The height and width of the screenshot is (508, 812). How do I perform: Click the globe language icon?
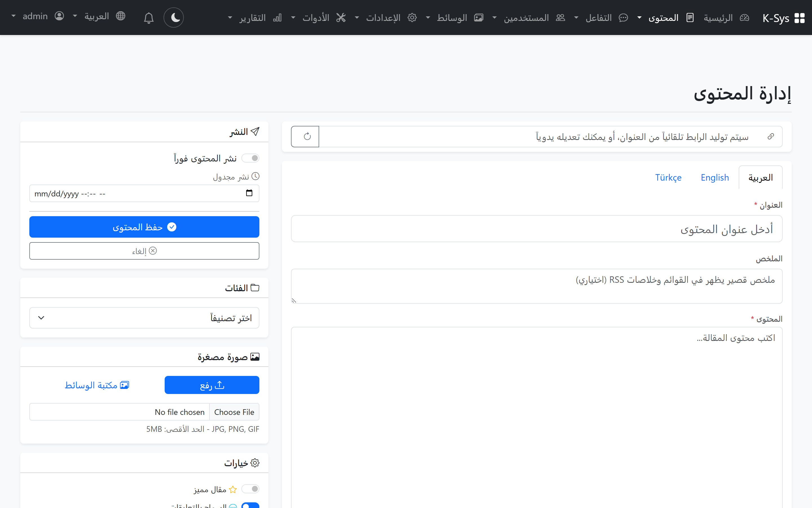[120, 16]
